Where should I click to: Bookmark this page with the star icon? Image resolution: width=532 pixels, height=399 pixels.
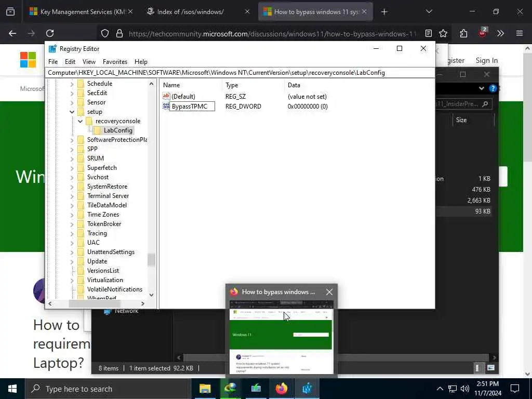point(443,33)
